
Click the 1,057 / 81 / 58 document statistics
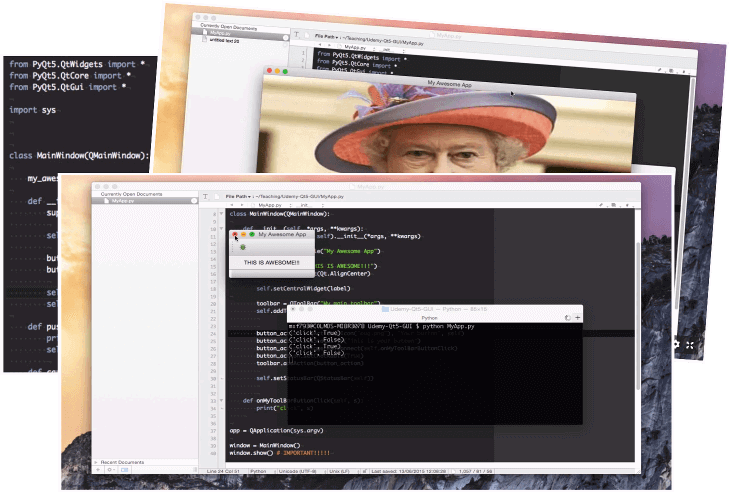point(475,472)
